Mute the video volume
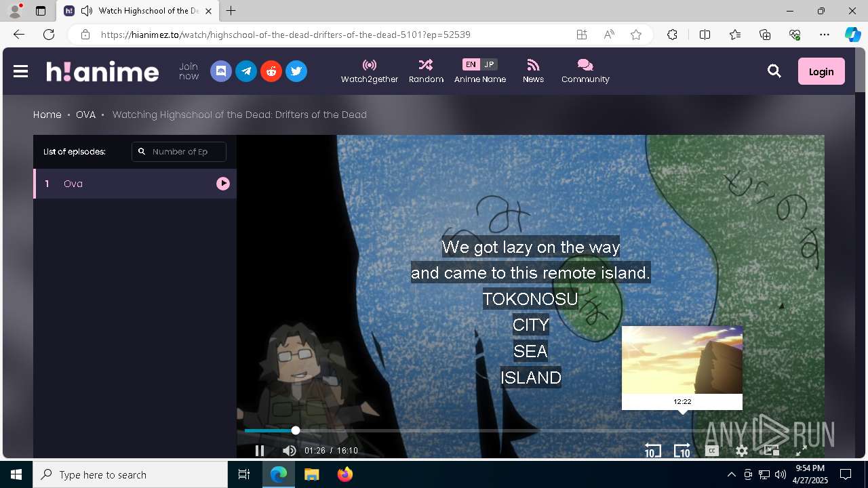The width and height of the screenshot is (868, 488). pyautogui.click(x=289, y=451)
